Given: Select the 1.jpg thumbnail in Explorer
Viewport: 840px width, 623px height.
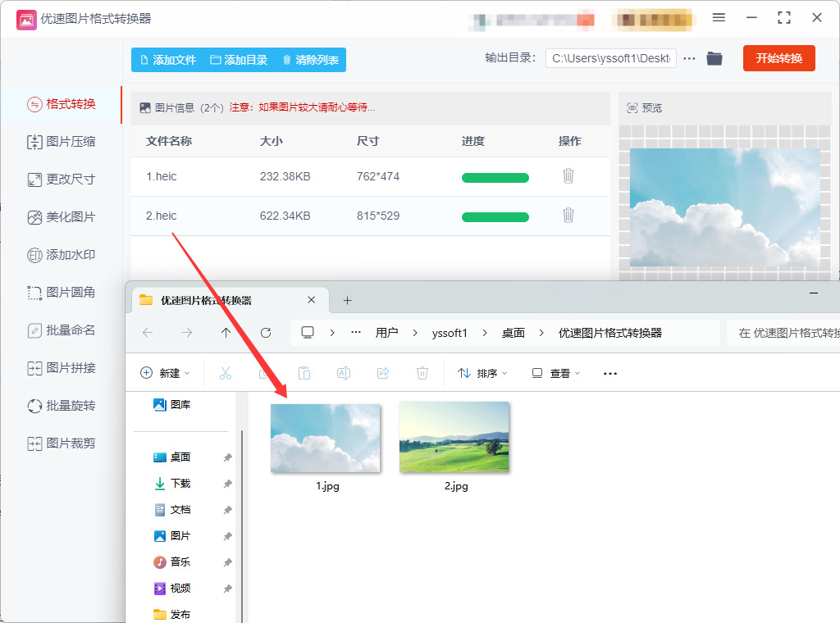Looking at the screenshot, I should point(326,439).
